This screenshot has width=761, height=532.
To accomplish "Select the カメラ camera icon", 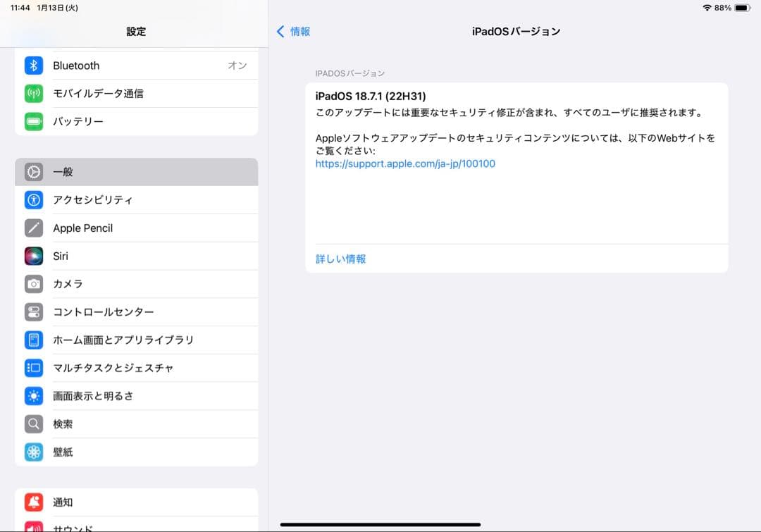I will point(34,284).
